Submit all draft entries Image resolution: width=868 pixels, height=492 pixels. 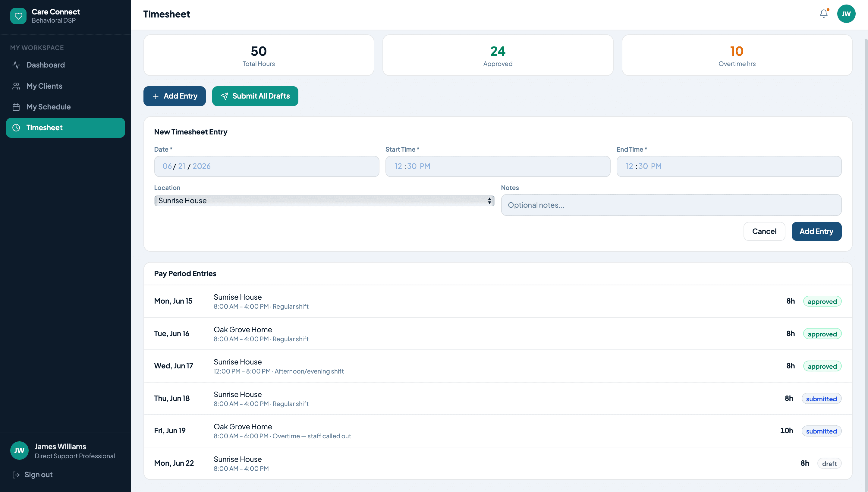(255, 96)
